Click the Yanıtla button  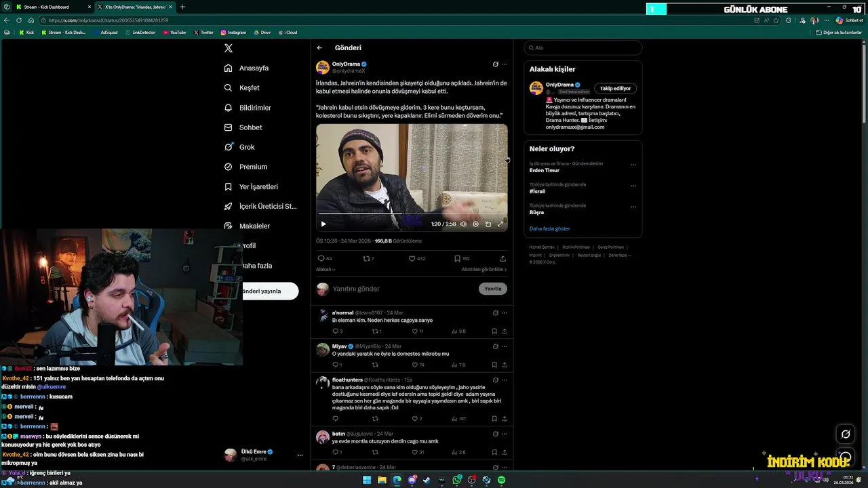[x=493, y=289]
